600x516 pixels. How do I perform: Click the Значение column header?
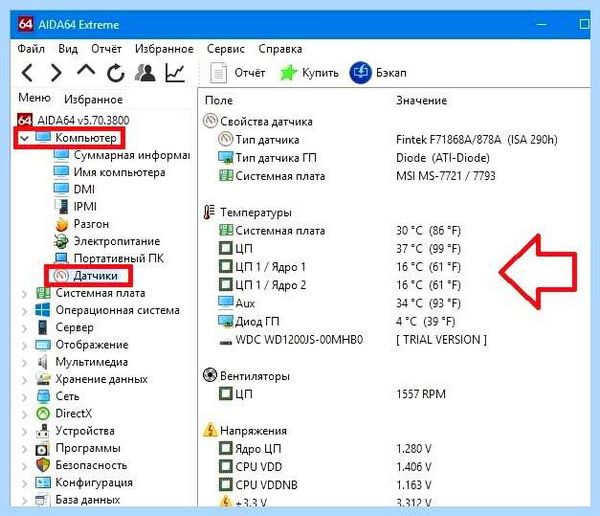(x=421, y=100)
